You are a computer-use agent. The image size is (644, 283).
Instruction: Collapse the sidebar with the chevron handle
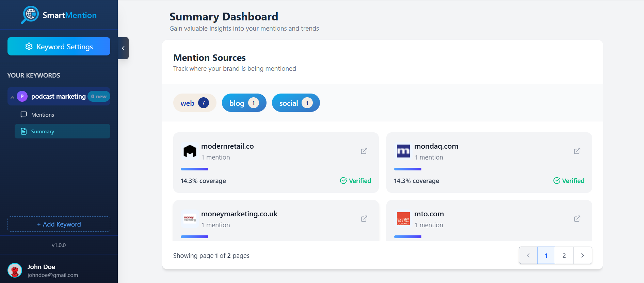coord(123,48)
